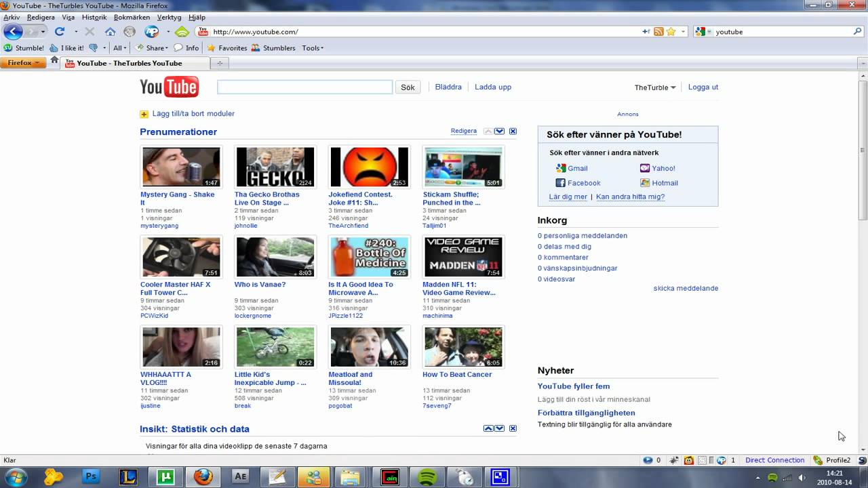Open a new tab with the plus button
The height and width of the screenshot is (488, 868).
(219, 63)
